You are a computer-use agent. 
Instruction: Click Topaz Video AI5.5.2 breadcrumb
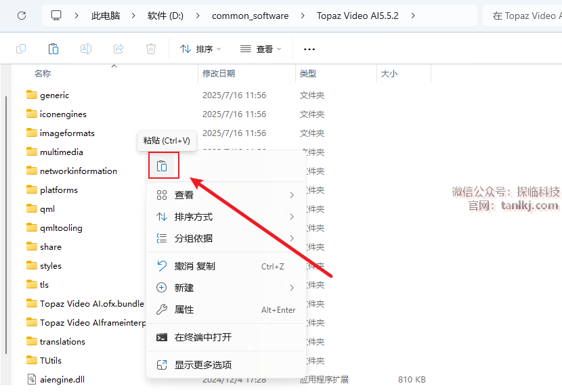[358, 16]
